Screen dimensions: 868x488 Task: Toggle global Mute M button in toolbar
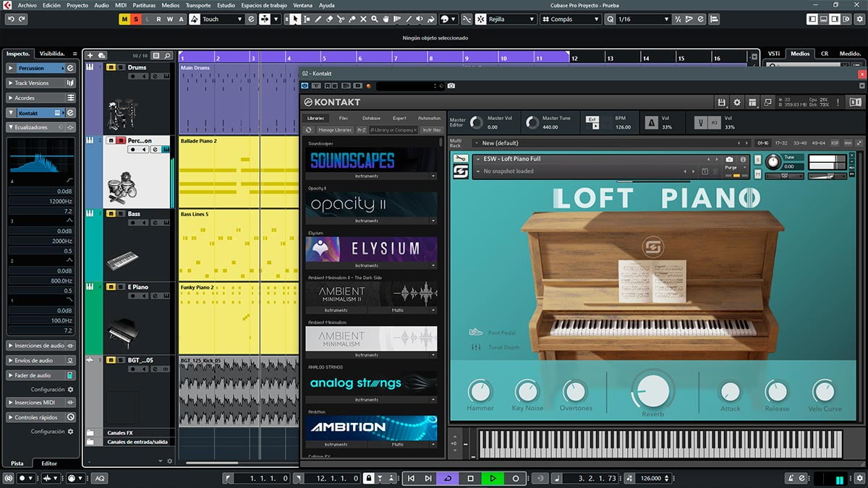point(125,19)
